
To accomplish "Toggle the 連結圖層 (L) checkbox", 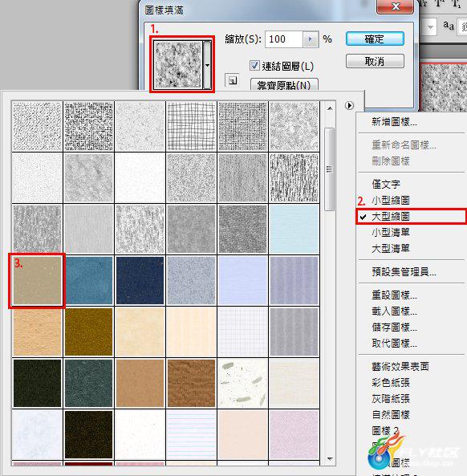I will tap(254, 66).
